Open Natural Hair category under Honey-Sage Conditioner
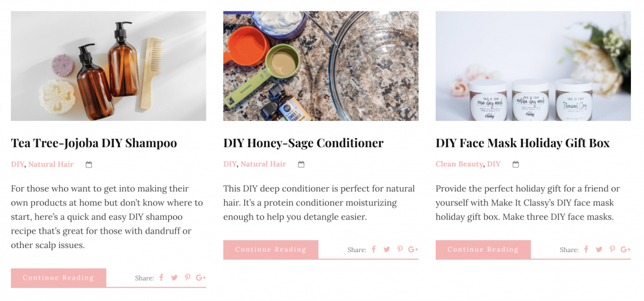This screenshot has height=301, width=644. (x=264, y=164)
